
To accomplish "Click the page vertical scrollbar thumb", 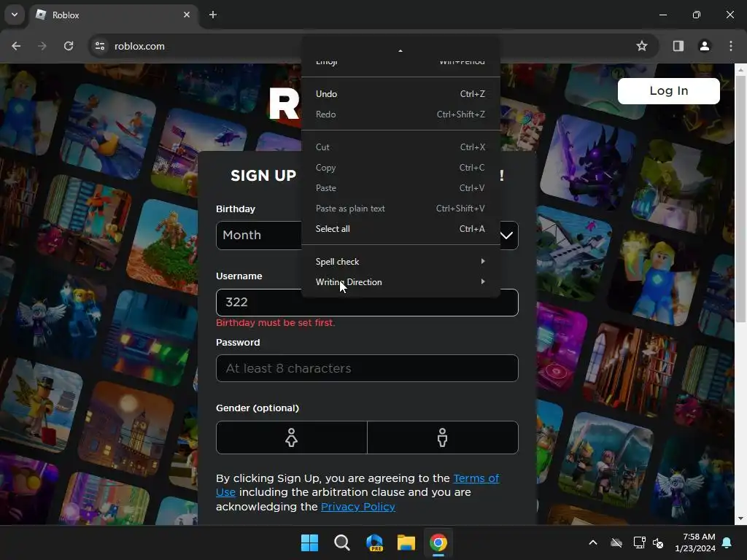I will point(740,199).
